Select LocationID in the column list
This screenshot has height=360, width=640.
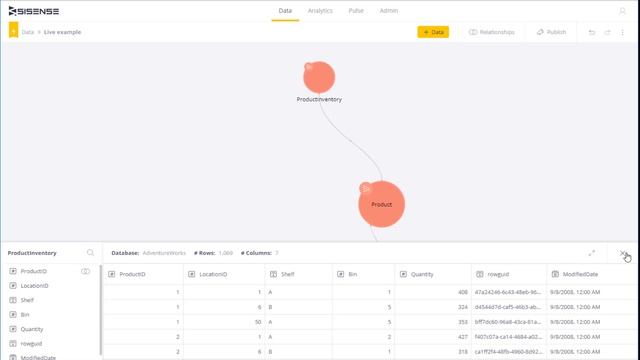[x=35, y=286]
